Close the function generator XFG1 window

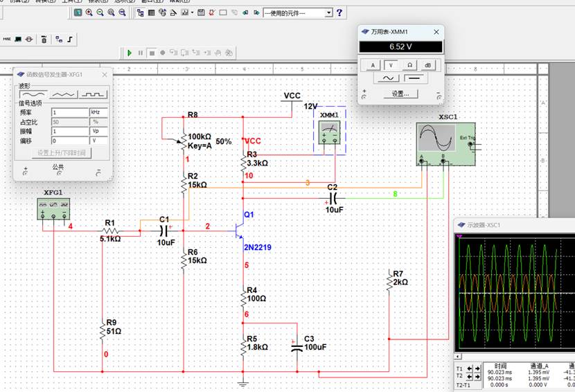click(x=105, y=74)
